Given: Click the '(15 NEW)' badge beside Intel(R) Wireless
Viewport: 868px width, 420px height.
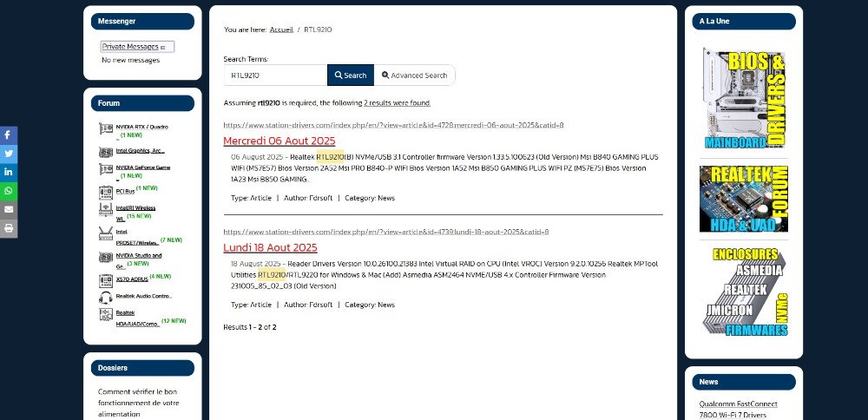Looking at the screenshot, I should [x=139, y=216].
